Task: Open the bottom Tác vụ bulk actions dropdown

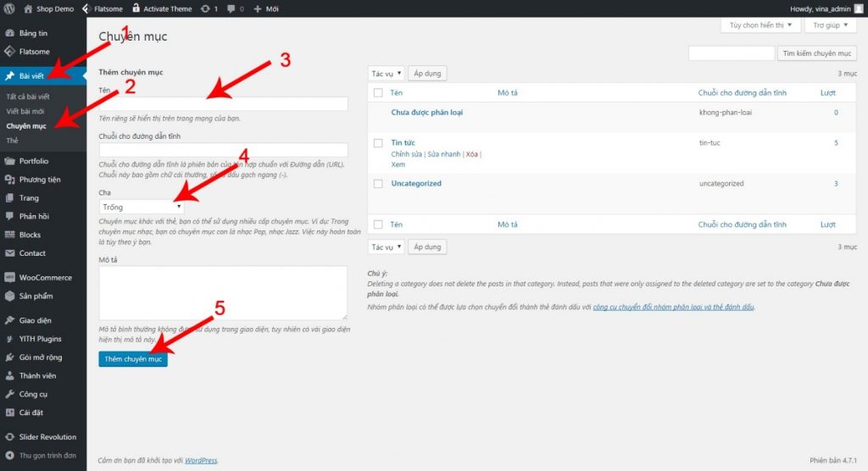Action: click(x=386, y=247)
